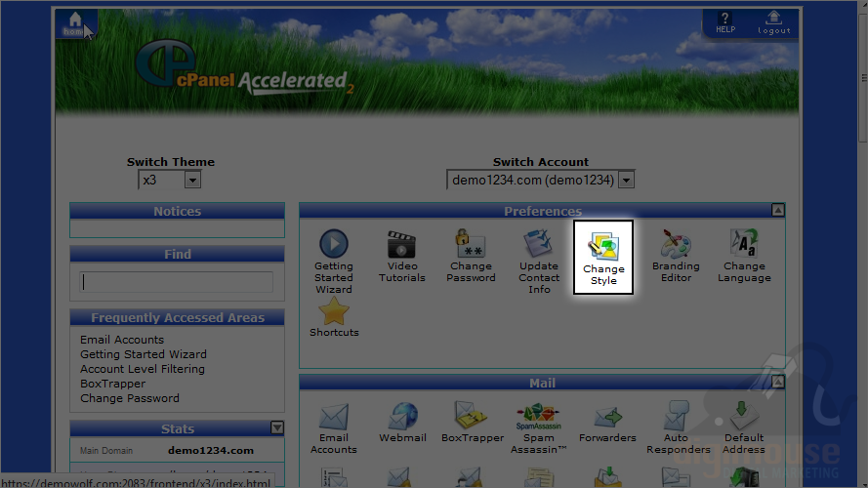
Task: Open Getting Started Wizard sidebar link
Action: coord(144,354)
